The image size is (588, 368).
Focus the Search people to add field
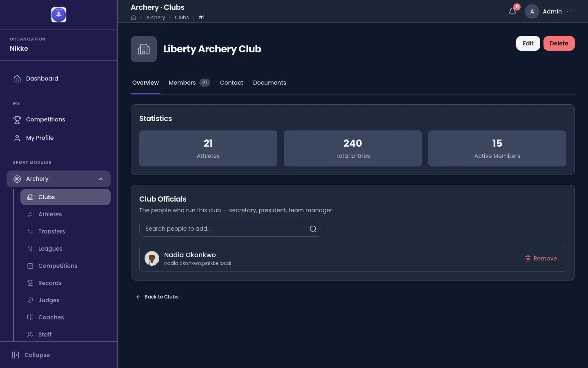(x=231, y=229)
